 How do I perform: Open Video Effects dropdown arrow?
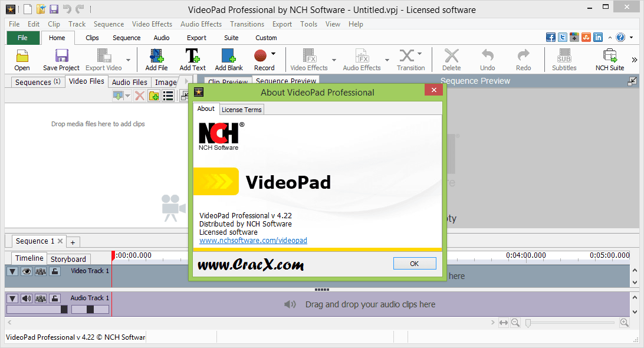pos(334,60)
